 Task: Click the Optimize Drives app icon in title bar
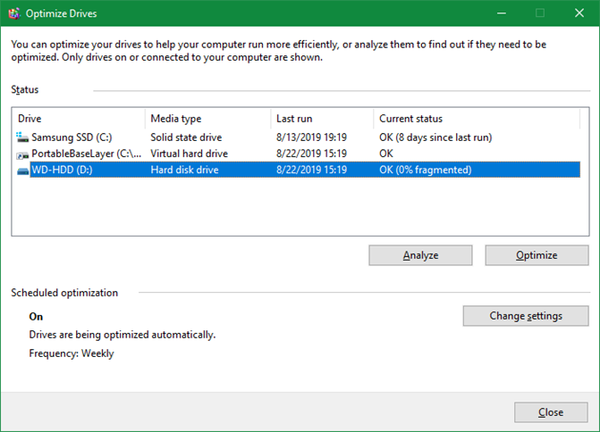point(13,14)
